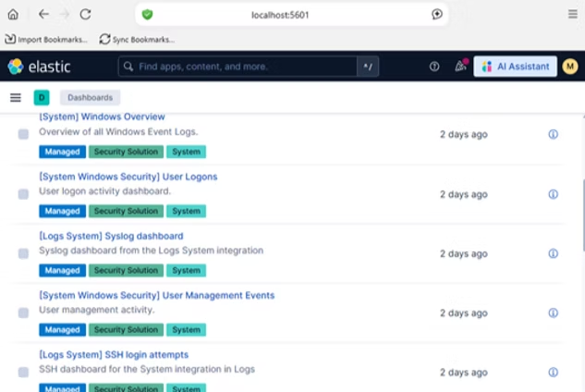Select the User Management Events row checkbox

tap(23, 312)
